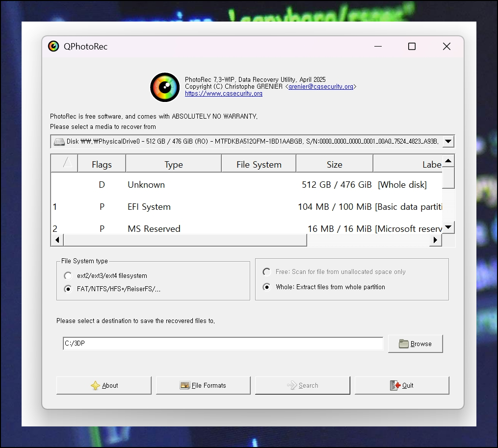Image resolution: width=498 pixels, height=448 pixels.
Task: Click the QPhotoRec title bar eye icon
Action: coord(53,47)
